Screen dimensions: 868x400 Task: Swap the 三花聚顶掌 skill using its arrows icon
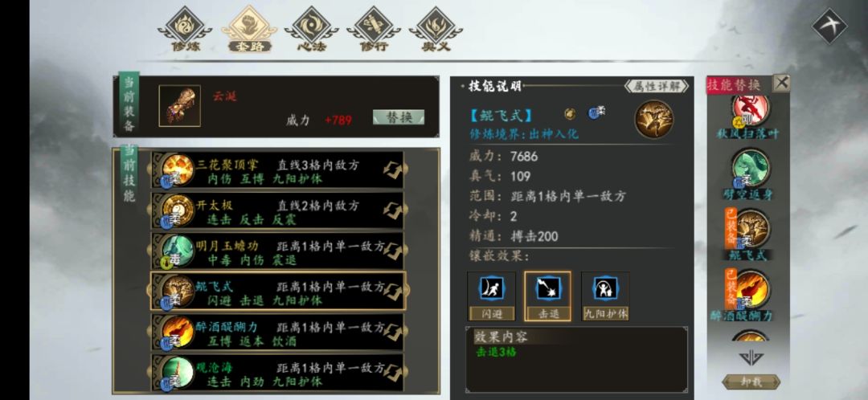pyautogui.click(x=393, y=170)
